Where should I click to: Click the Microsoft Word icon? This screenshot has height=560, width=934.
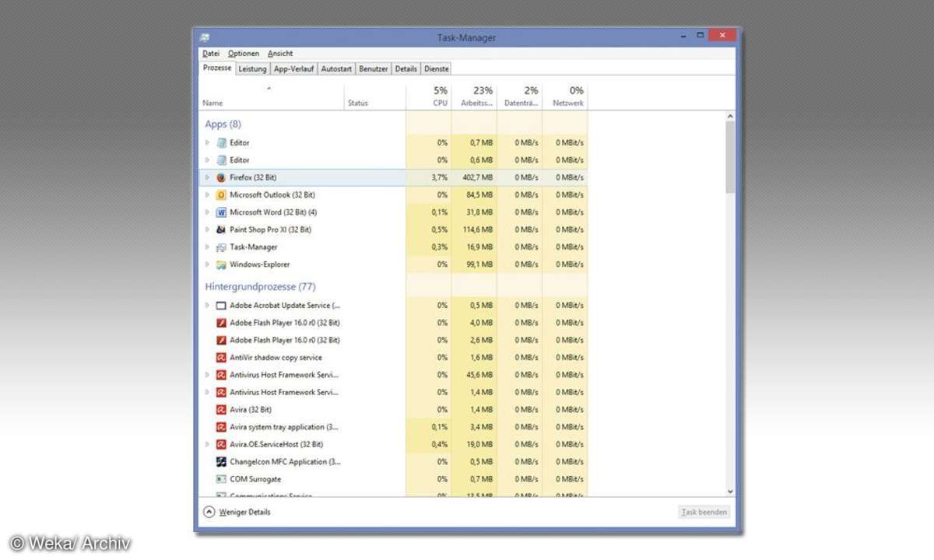[221, 212]
